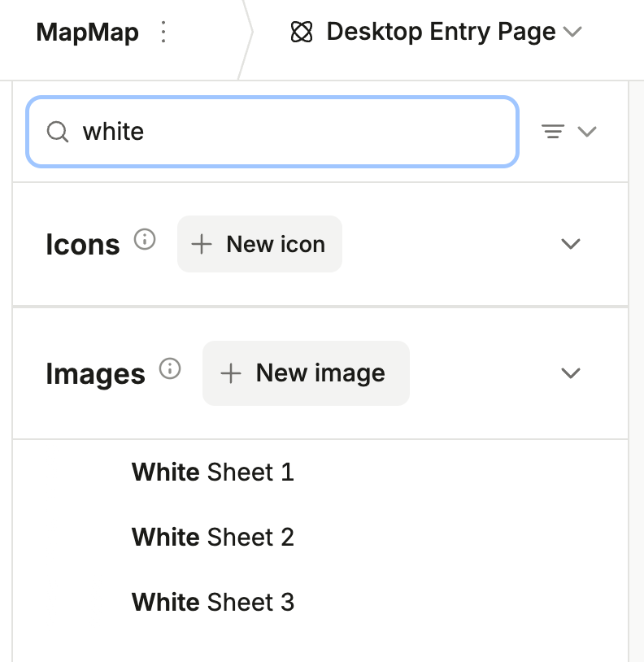Screen dimensions: 644x662
Task: Click the MapMap project name
Action: pos(87,33)
